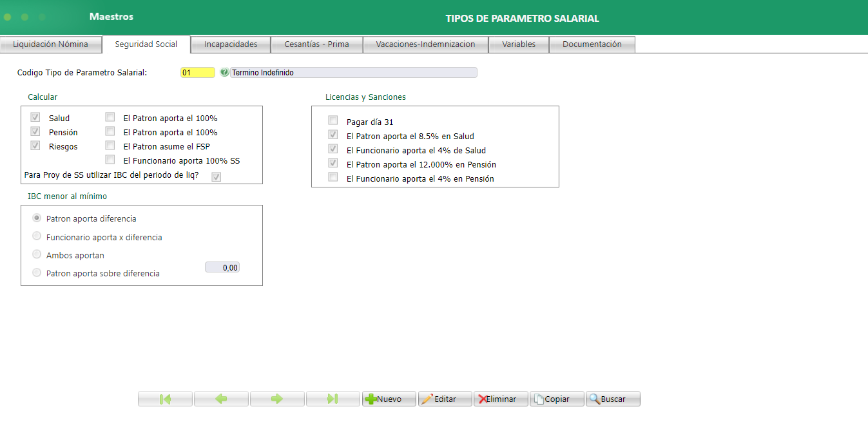
Task: Switch to the Documentación tab
Action: [592, 44]
